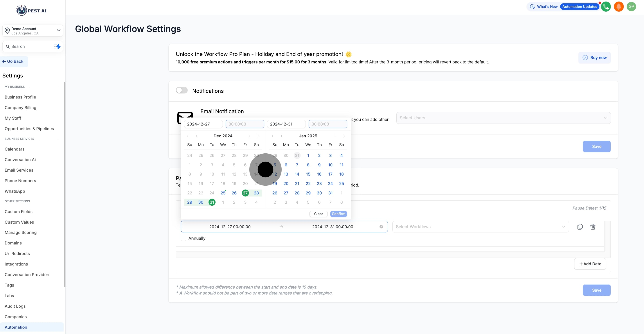Screen dimensions: 644x334
Task: Go to previous year in Dec 2024 calendar
Action: (x=188, y=136)
